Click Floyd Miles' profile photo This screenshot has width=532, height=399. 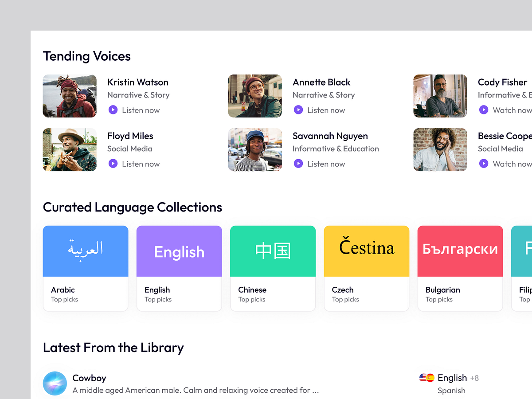[70, 149]
